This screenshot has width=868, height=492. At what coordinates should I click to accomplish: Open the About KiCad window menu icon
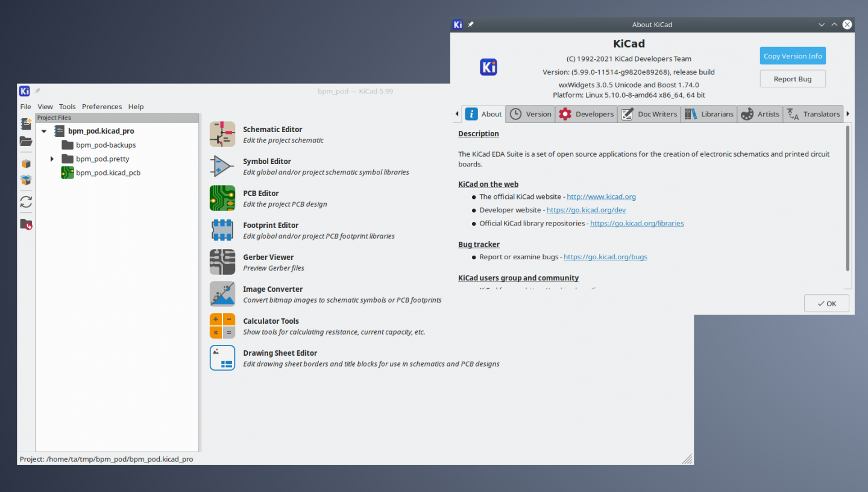pos(458,25)
